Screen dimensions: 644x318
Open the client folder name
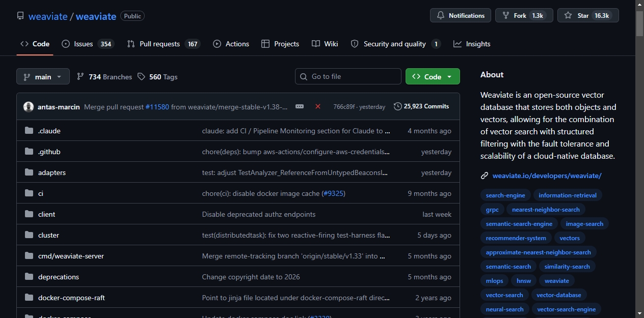[47, 214]
